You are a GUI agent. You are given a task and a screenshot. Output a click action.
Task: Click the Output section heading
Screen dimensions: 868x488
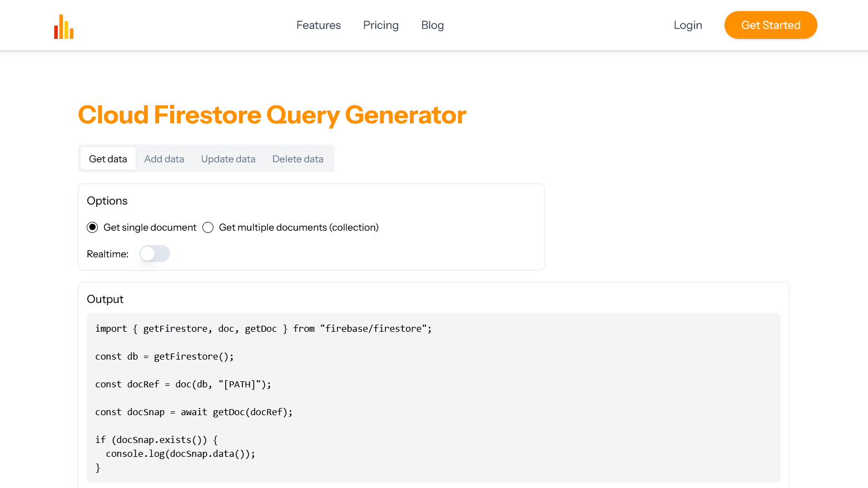[x=105, y=299]
